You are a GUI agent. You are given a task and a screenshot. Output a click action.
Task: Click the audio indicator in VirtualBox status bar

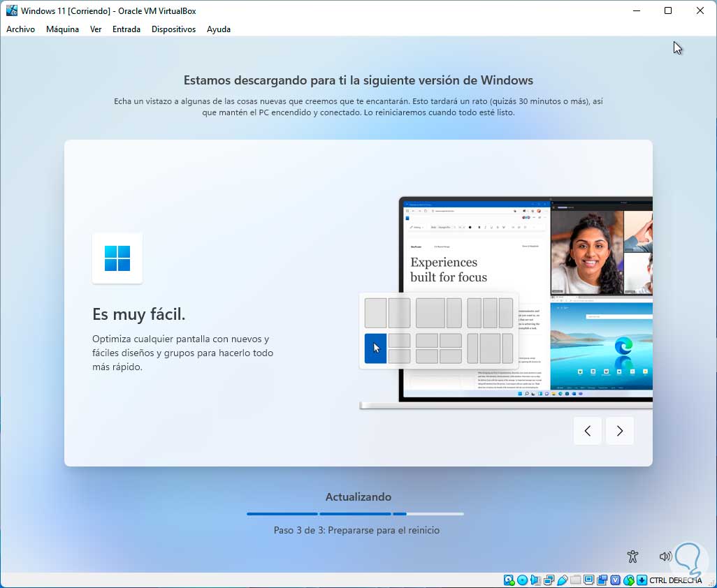click(x=535, y=580)
